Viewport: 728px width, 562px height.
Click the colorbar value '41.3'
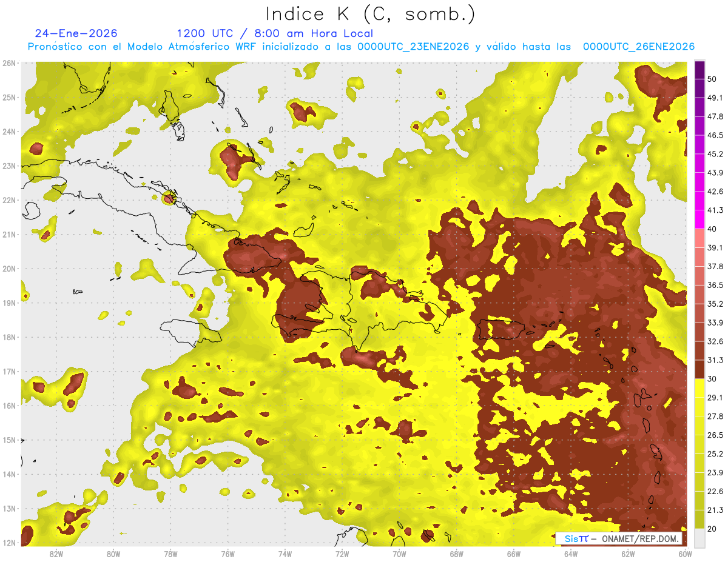coord(715,210)
